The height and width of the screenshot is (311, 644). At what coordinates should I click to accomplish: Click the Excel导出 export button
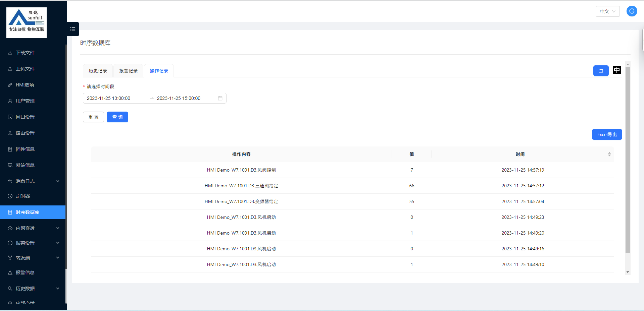tap(607, 134)
